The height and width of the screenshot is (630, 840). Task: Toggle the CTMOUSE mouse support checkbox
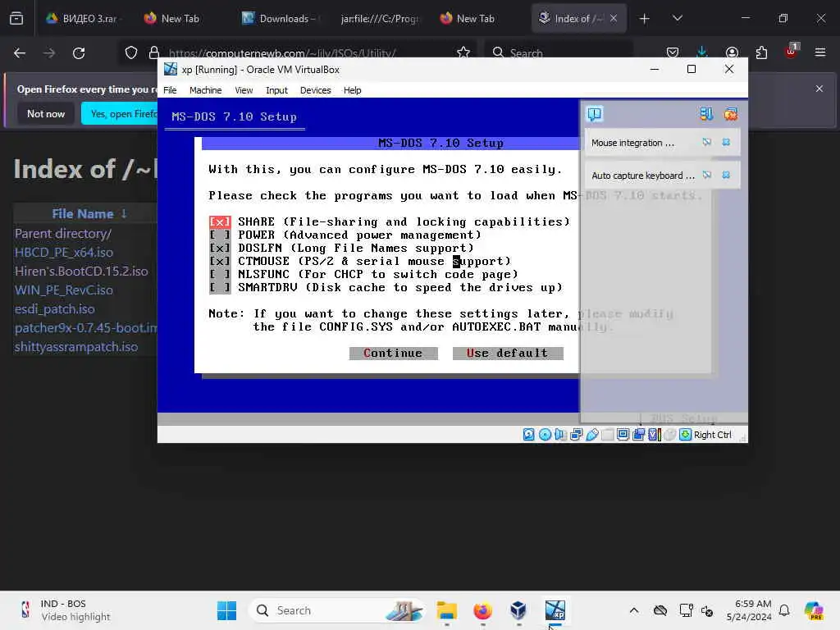pos(220,261)
